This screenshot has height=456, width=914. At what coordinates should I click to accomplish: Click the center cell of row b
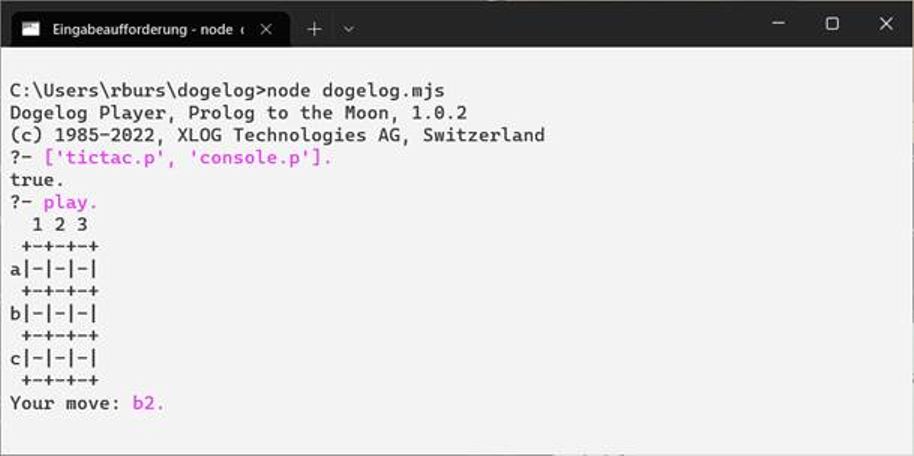coord(59,314)
